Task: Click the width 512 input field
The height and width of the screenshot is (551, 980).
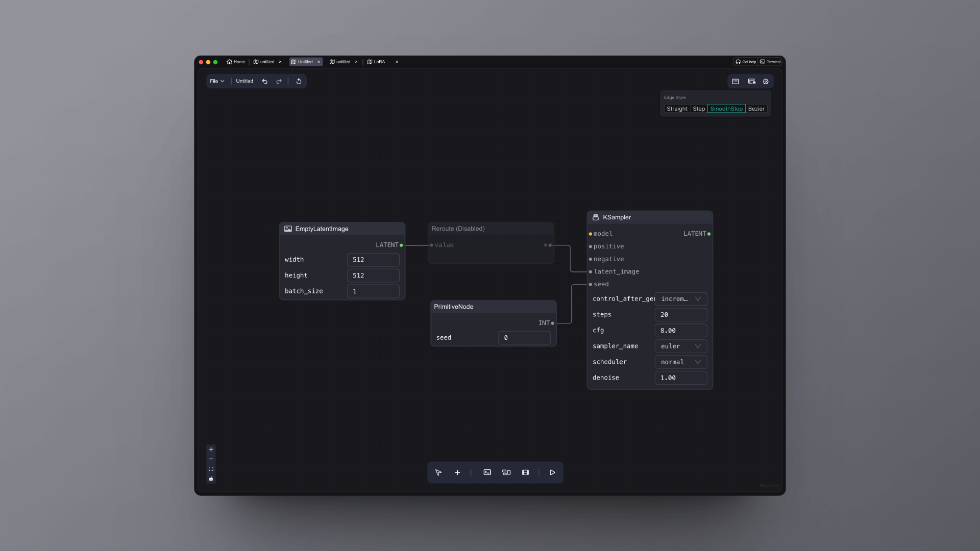Action: (x=373, y=260)
